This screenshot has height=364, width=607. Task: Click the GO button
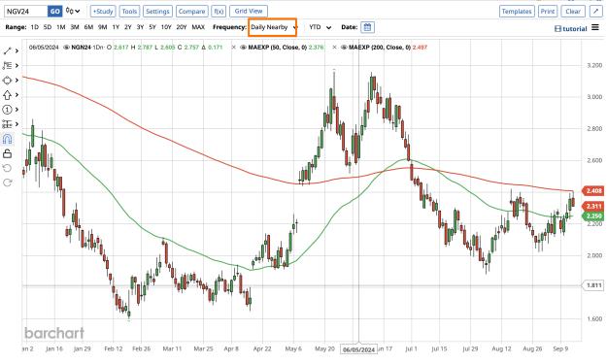point(55,12)
